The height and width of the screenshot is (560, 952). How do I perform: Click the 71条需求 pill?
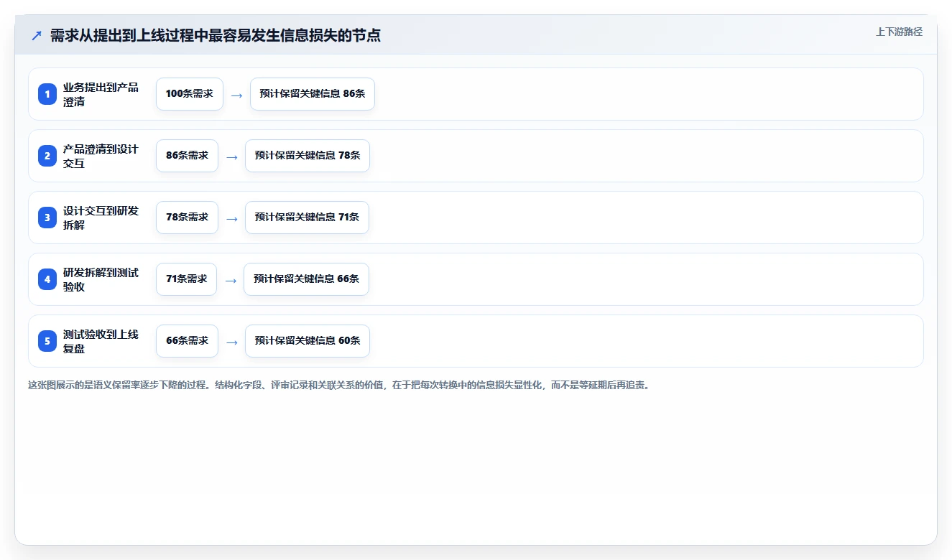tap(186, 279)
